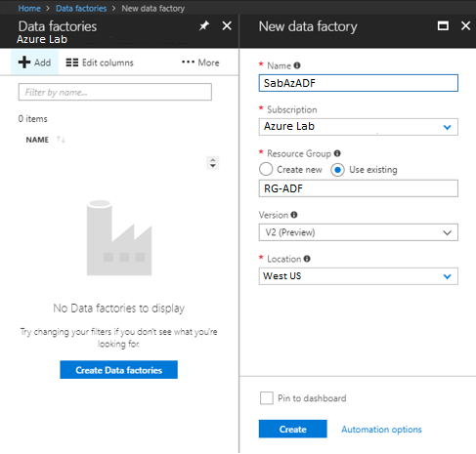Show info tooltip next to Version
This screenshot has height=454, width=476.
coord(294,215)
